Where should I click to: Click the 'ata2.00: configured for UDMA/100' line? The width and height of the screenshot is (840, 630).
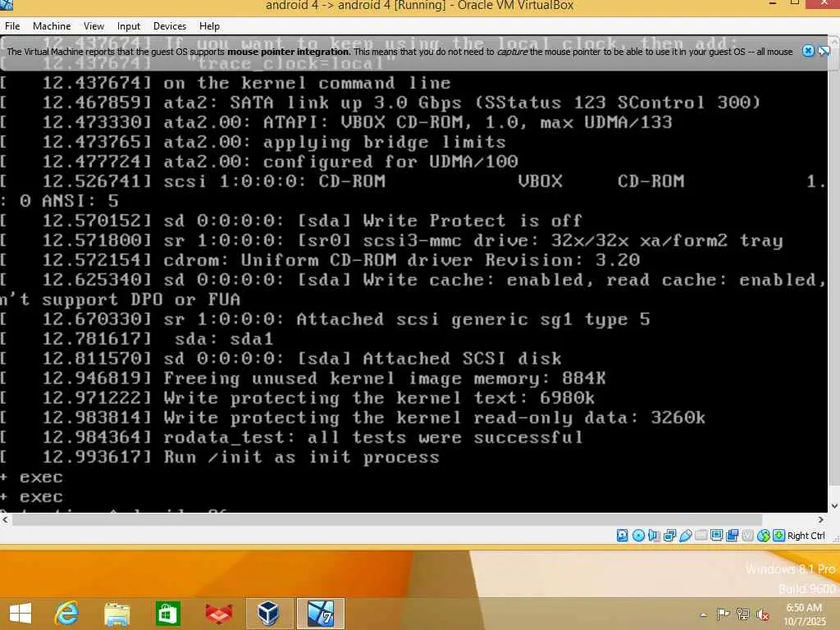[340, 162]
